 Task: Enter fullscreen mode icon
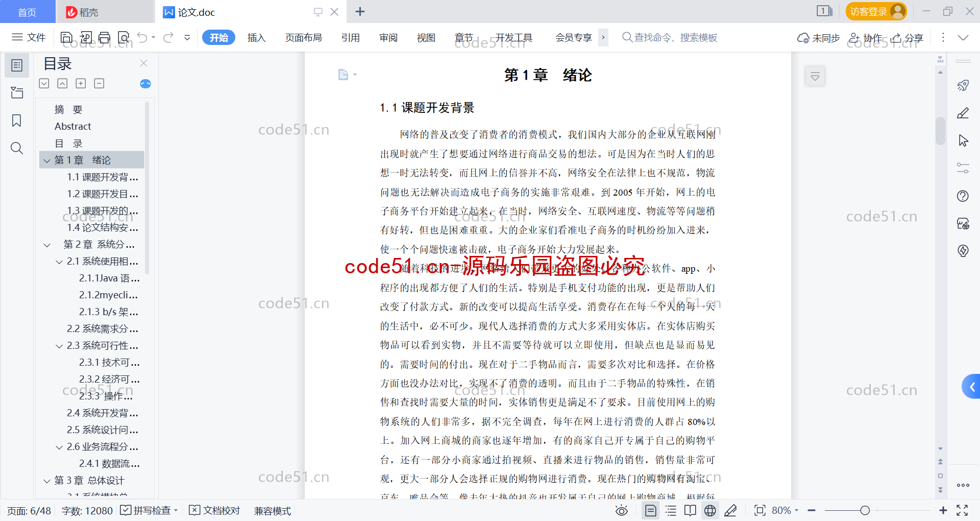tap(962, 510)
